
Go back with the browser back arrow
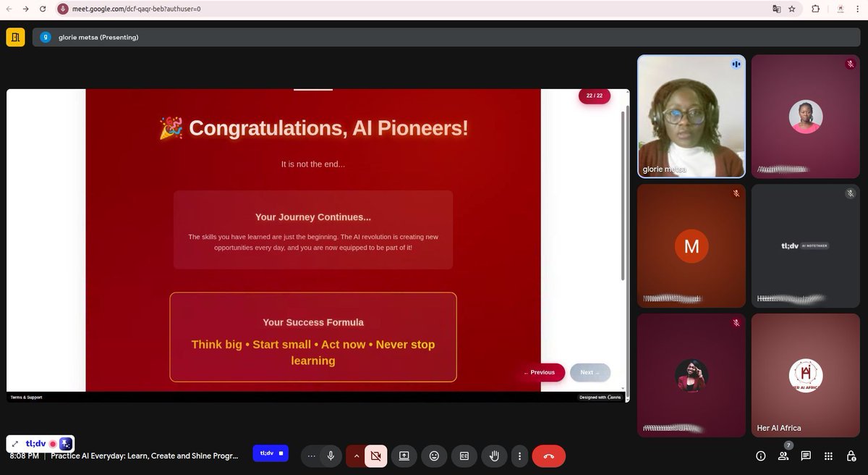click(x=8, y=9)
